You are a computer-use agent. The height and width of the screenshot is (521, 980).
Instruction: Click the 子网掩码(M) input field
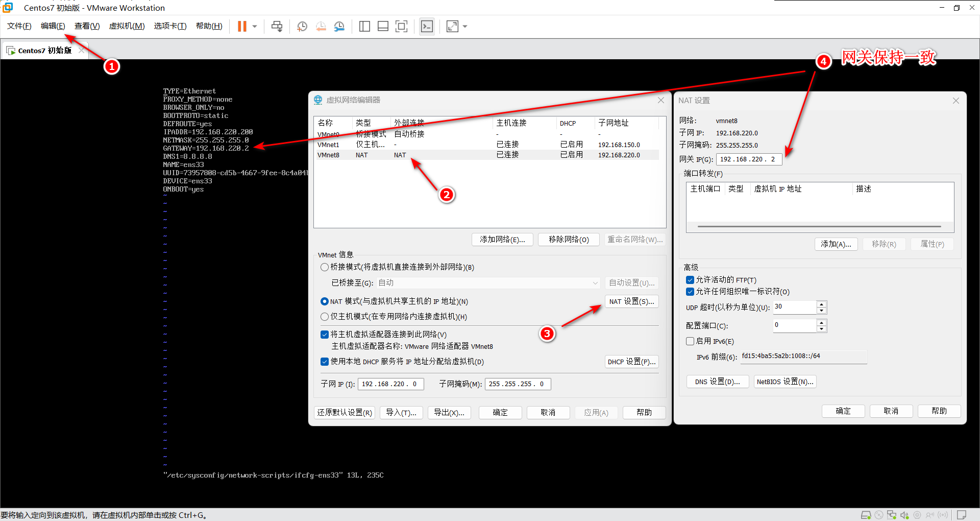point(518,384)
